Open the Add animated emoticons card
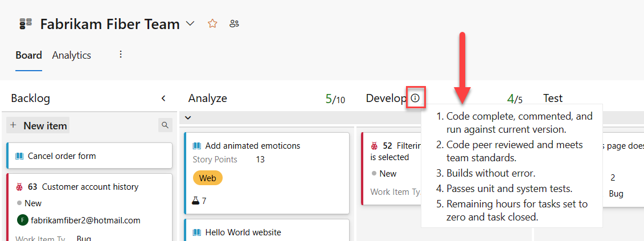This screenshot has height=241, width=644. pyautogui.click(x=266, y=173)
